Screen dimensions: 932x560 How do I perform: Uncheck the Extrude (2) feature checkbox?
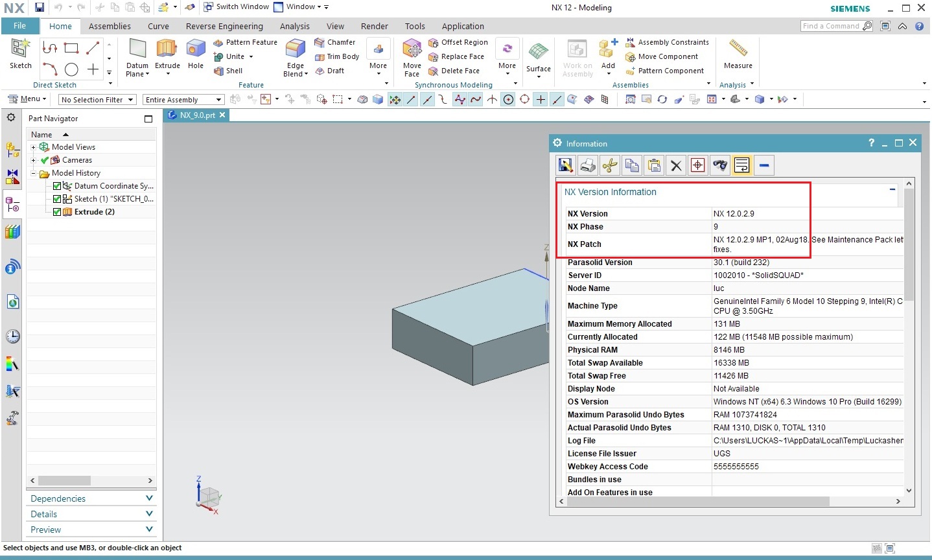57,212
